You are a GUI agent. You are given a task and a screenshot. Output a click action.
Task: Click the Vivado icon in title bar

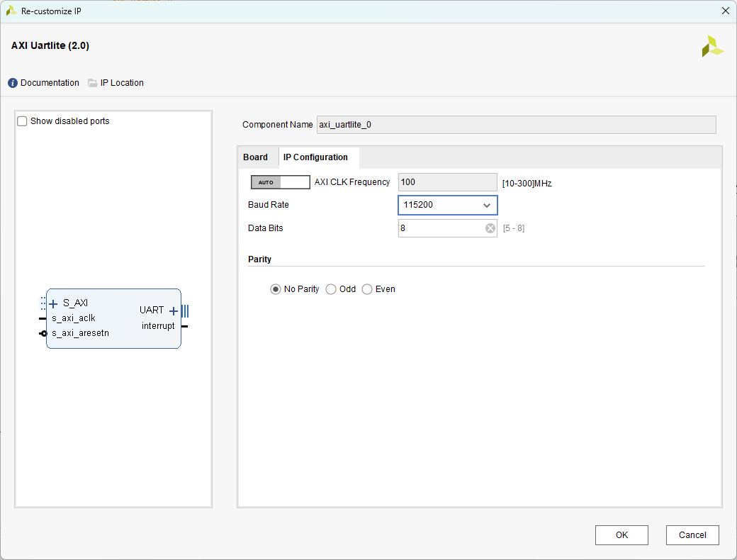click(x=11, y=11)
